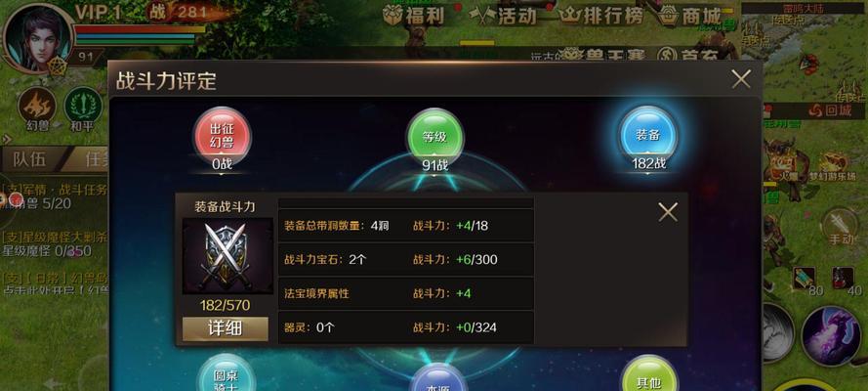
Task: Click the 详细 details button
Action: click(x=226, y=328)
